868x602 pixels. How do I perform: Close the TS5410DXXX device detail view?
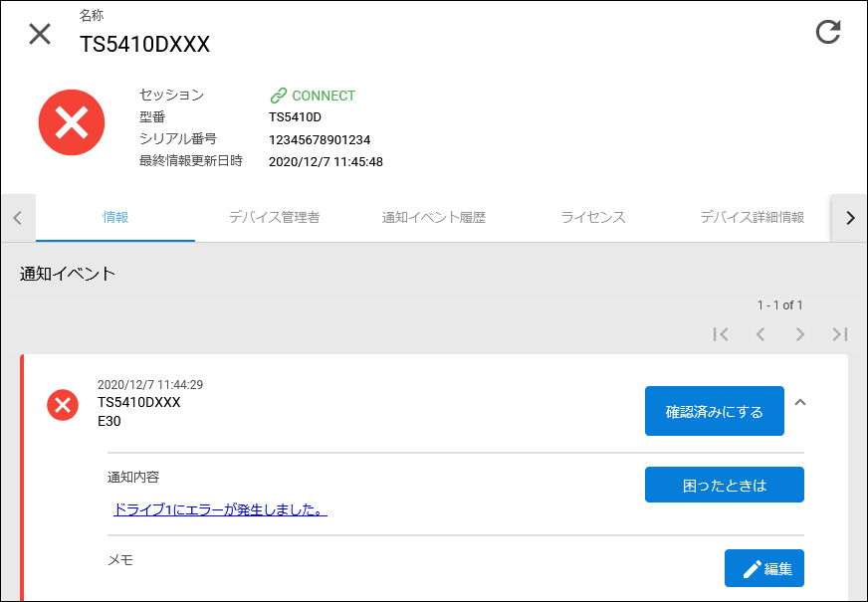[39, 34]
